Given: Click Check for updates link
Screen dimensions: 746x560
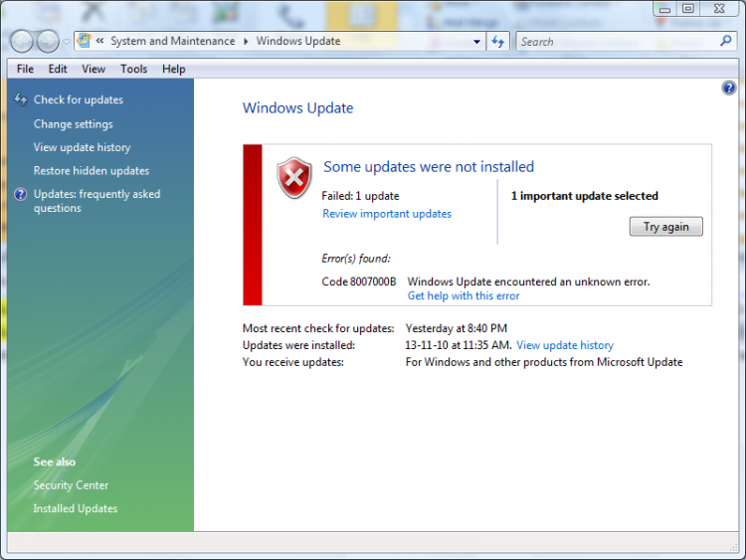Looking at the screenshot, I should (x=79, y=99).
